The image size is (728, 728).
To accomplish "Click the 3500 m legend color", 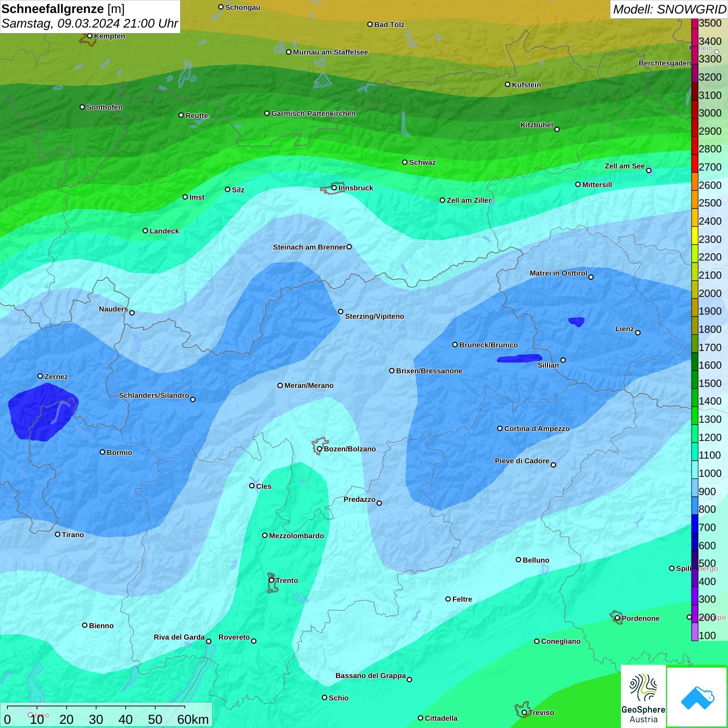I will [695, 23].
